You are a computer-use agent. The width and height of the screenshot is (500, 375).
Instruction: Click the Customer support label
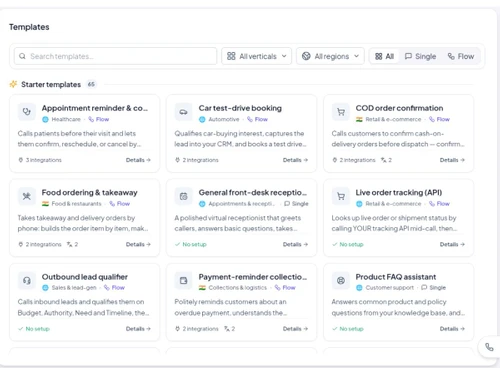(389, 288)
